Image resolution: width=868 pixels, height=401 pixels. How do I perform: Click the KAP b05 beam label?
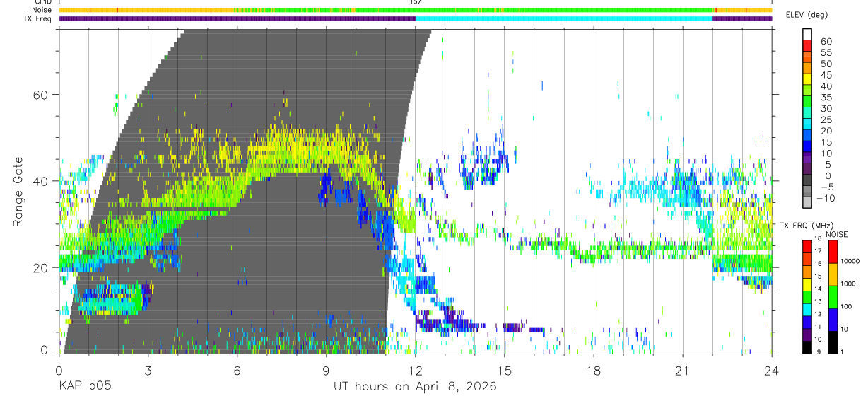point(85,387)
